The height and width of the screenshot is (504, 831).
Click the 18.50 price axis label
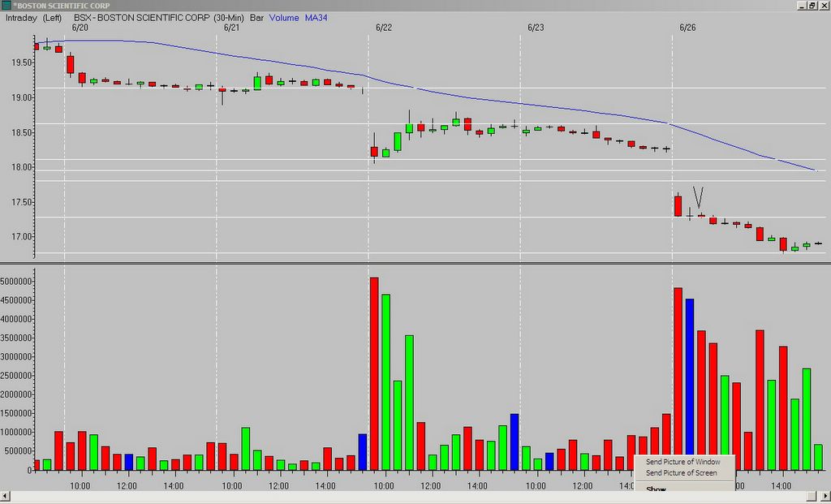click(22, 132)
